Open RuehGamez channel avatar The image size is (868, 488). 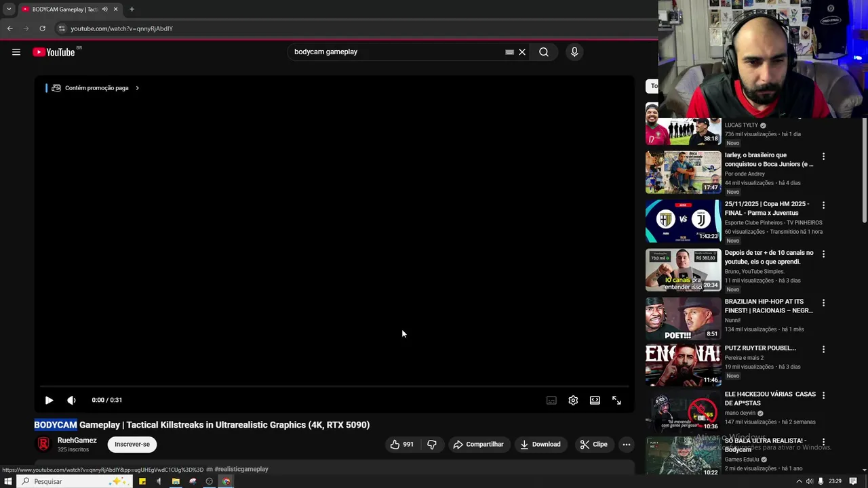(43, 445)
